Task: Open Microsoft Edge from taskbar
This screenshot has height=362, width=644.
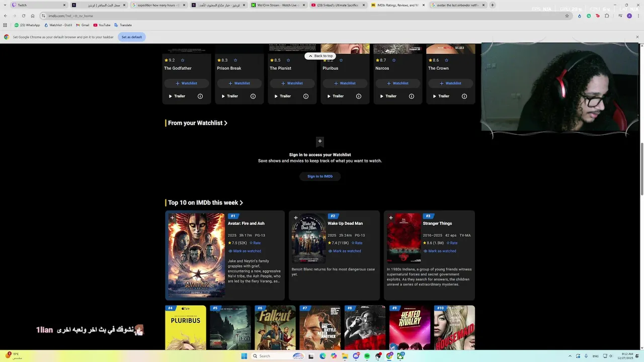Action: pos(323,356)
